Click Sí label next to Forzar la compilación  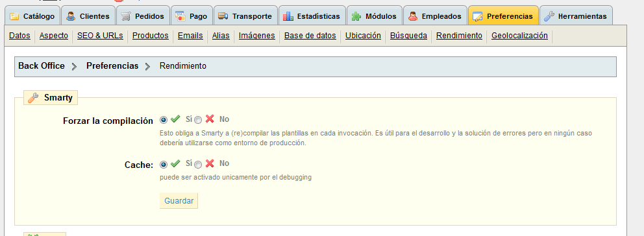click(189, 119)
